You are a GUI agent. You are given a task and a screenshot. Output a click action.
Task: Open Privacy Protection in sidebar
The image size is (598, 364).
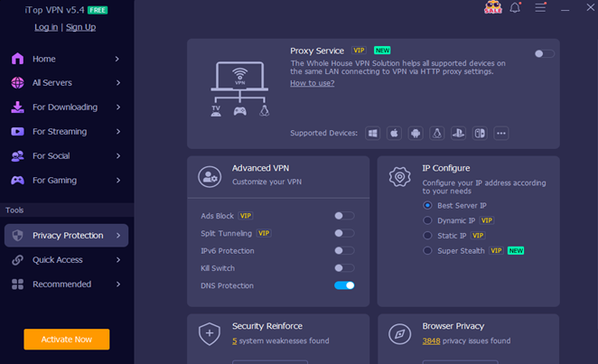(67, 236)
